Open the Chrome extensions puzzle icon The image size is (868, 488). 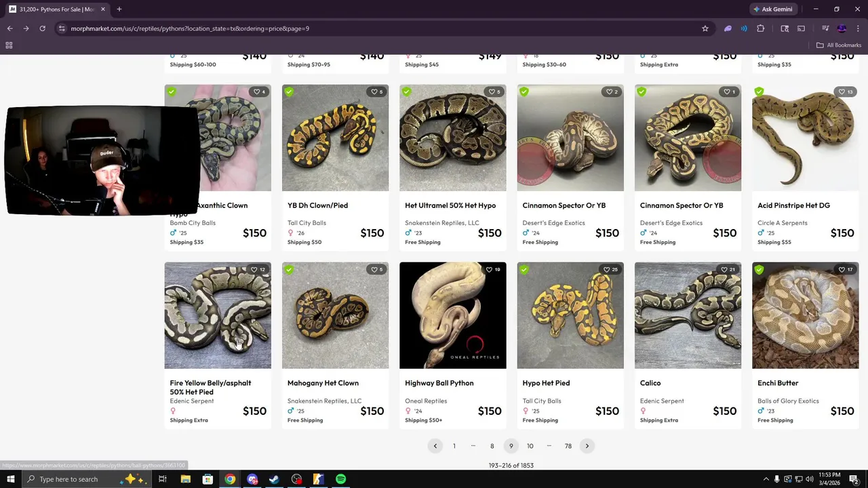tap(760, 28)
